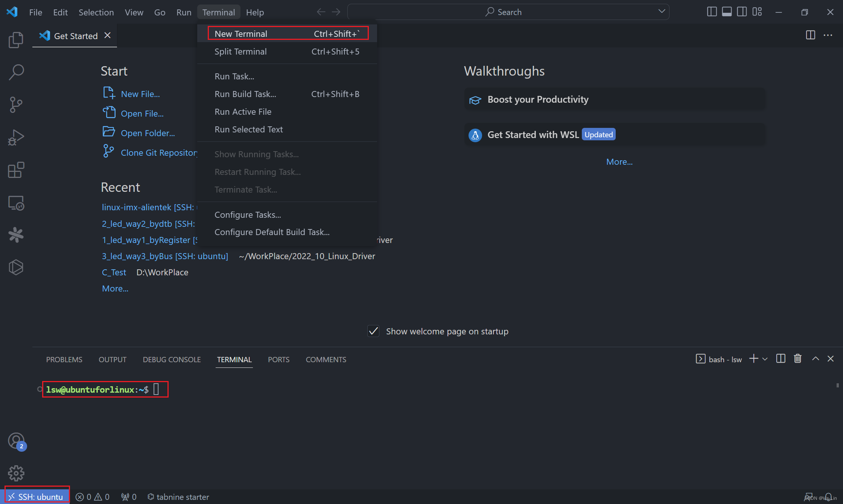Click the Manage gear icon
The height and width of the screenshot is (504, 843).
point(16,473)
